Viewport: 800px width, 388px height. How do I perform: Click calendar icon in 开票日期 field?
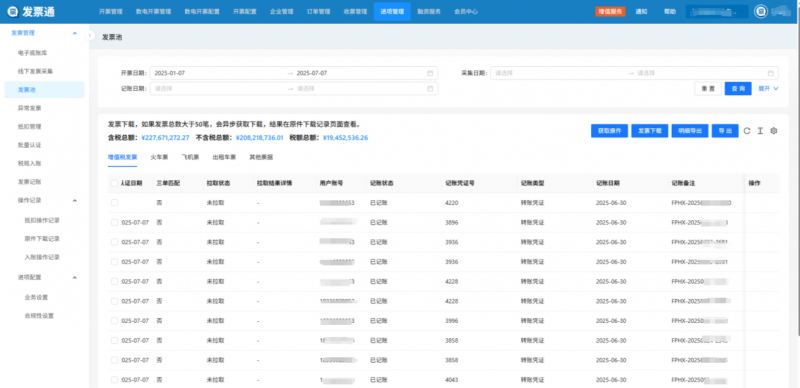click(x=430, y=73)
